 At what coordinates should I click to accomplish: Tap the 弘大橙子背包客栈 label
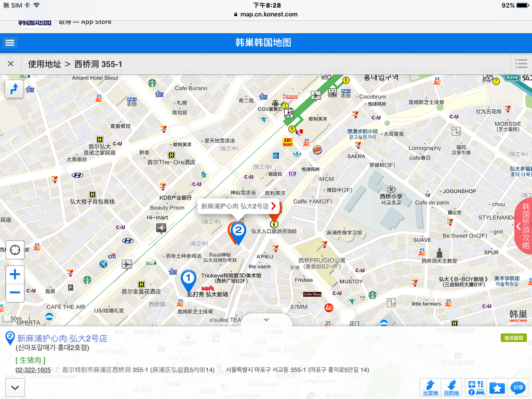92,202
